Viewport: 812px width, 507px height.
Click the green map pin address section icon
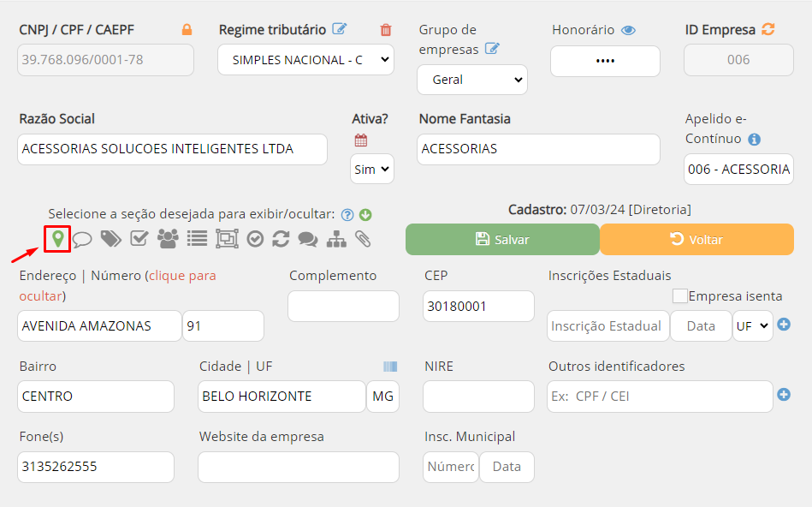pos(57,238)
